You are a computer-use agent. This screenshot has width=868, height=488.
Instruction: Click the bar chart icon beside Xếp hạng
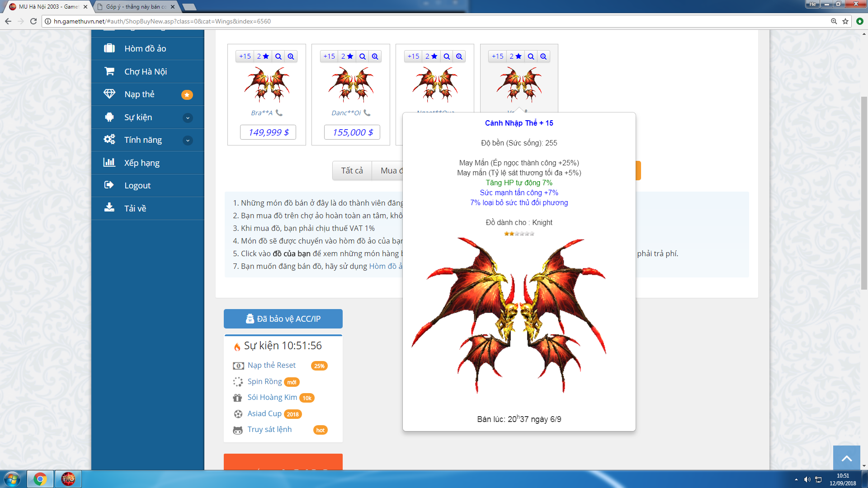pos(109,162)
